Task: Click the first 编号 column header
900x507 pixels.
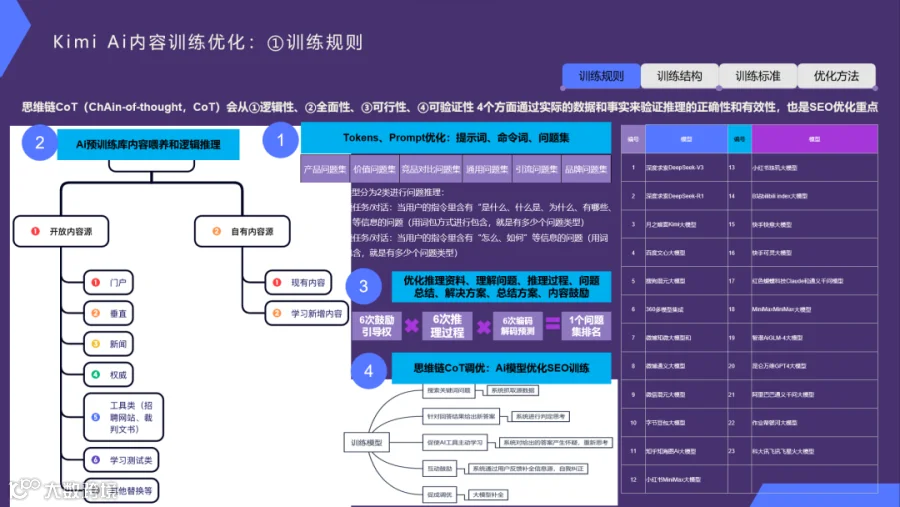Action: [633, 139]
